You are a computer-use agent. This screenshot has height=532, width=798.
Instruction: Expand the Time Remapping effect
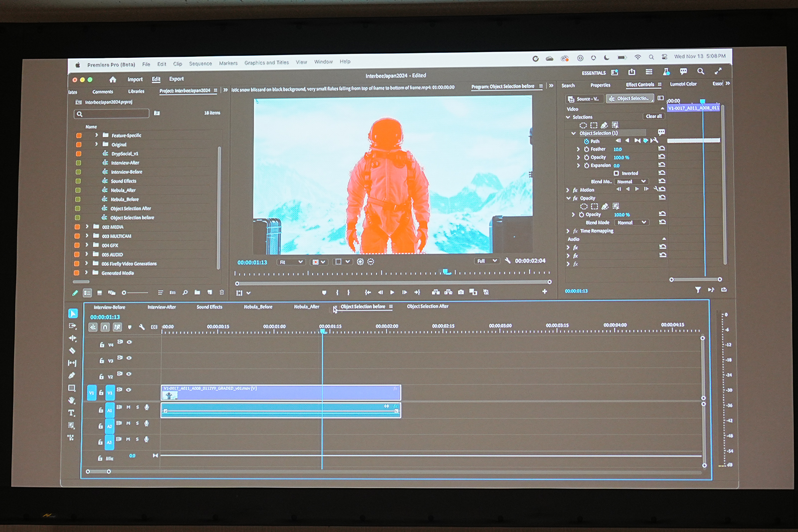(x=568, y=231)
